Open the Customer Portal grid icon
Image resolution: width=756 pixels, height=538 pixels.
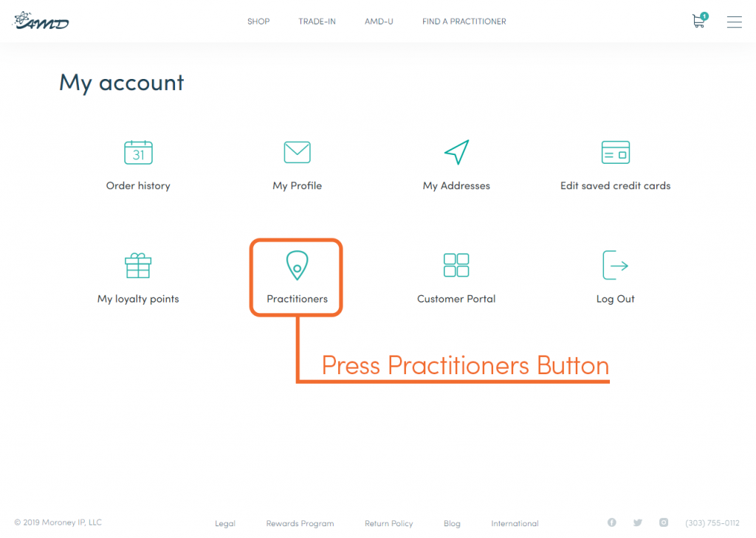456,265
